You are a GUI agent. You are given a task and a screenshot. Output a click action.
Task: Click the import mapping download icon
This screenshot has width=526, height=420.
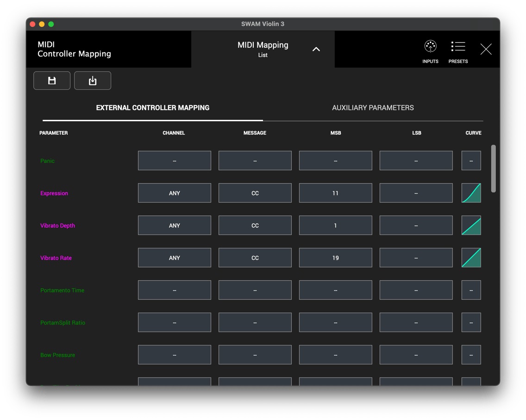click(x=93, y=80)
